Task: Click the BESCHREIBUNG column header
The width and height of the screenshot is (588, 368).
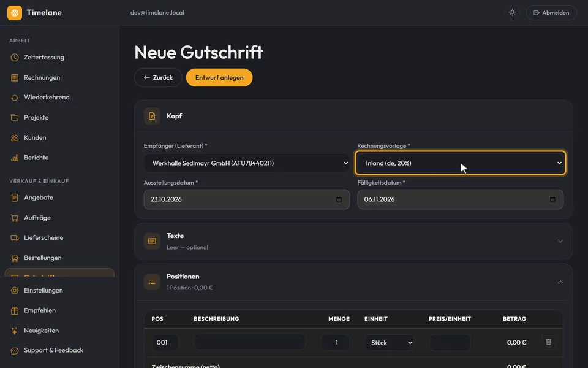Action: click(216, 319)
